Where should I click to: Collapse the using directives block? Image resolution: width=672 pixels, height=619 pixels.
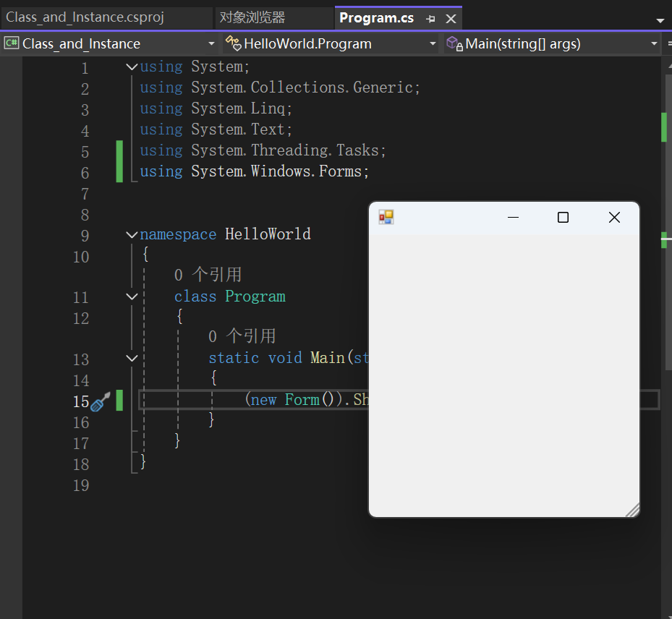(132, 67)
